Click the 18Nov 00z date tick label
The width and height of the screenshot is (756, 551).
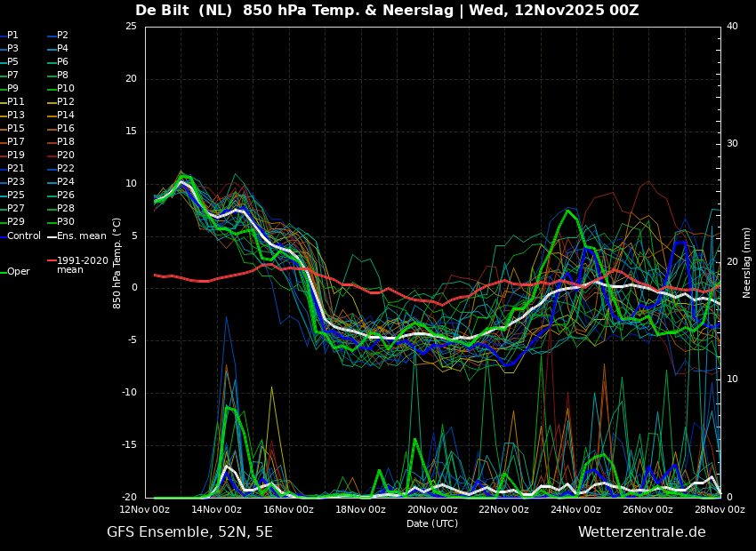tap(360, 510)
